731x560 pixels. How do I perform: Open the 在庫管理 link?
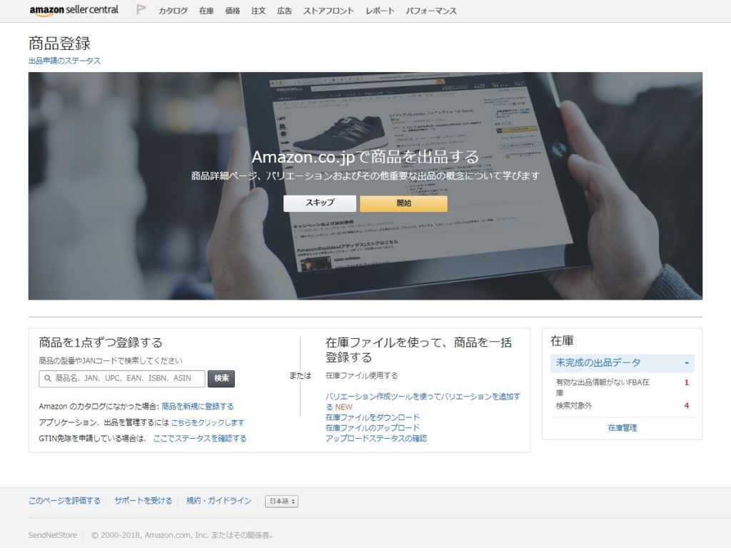(622, 428)
